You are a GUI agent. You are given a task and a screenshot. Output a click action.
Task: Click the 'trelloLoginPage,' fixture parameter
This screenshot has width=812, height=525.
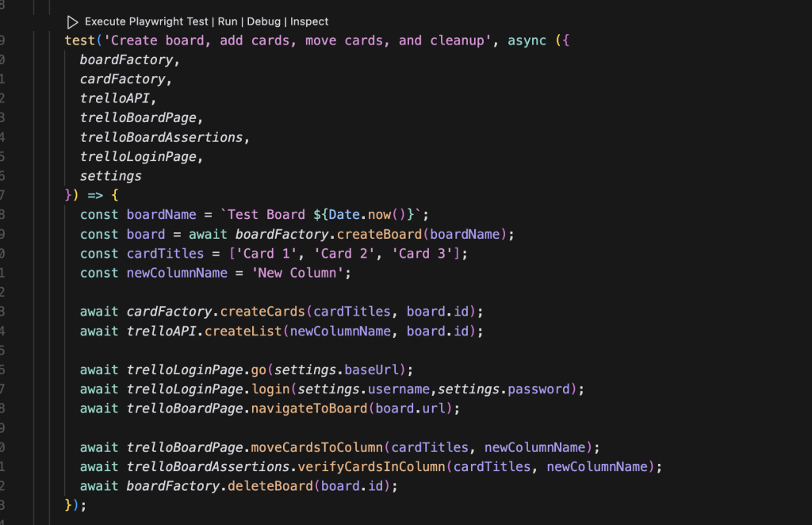pyautogui.click(x=141, y=157)
